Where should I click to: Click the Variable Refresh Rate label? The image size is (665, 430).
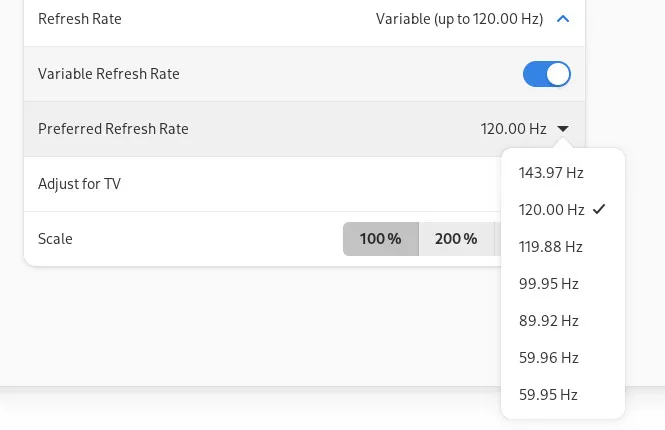(109, 74)
